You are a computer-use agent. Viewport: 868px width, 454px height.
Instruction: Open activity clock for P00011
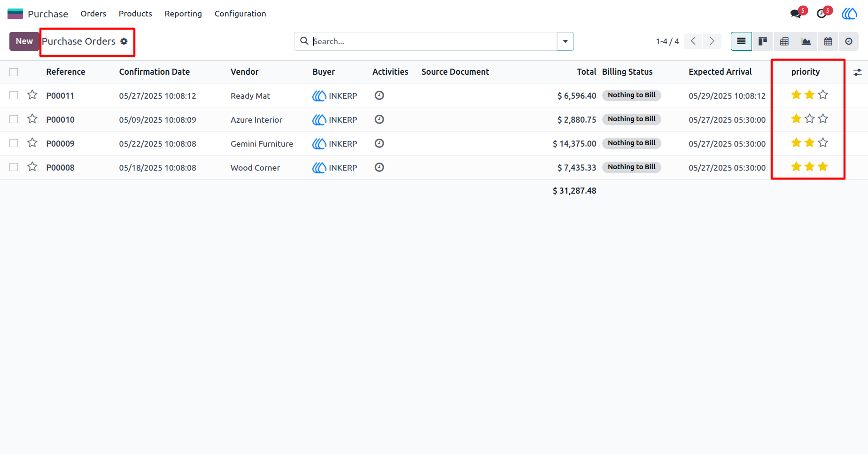click(x=380, y=95)
